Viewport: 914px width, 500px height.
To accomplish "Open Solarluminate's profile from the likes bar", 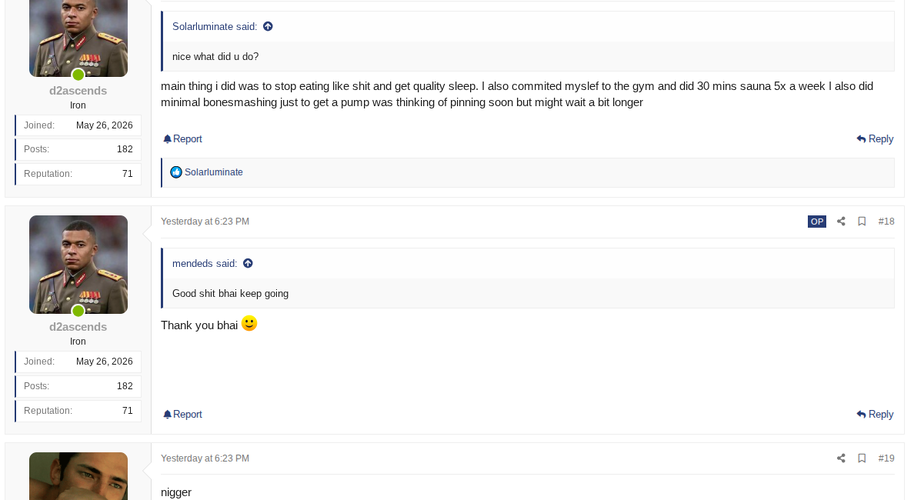I will click(213, 172).
